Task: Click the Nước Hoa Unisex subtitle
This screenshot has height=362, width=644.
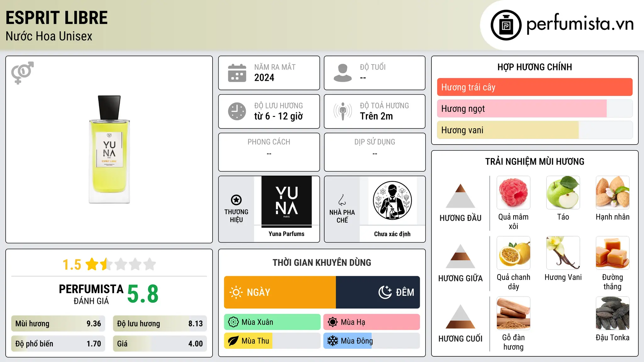Action: coord(49,36)
